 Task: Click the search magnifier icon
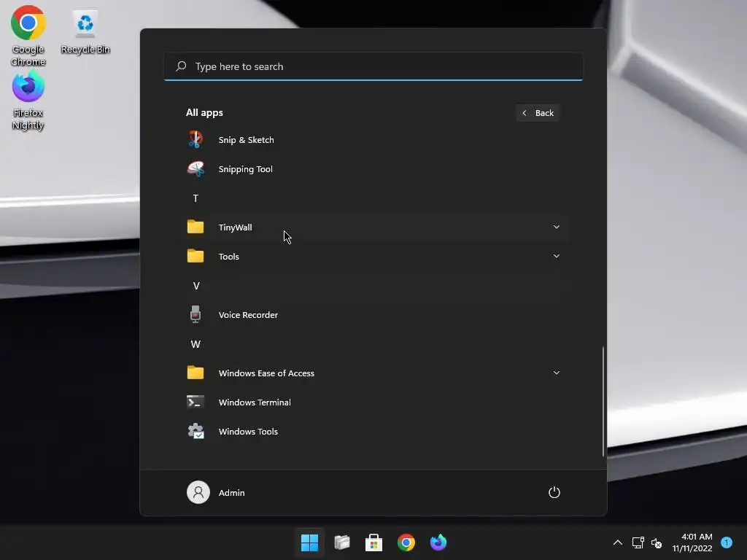point(181,66)
